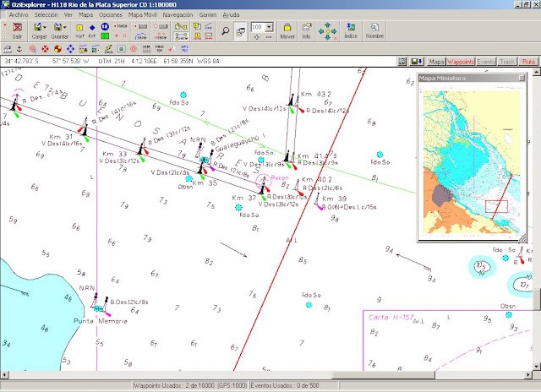Toggle the Evento mode button

[486, 62]
